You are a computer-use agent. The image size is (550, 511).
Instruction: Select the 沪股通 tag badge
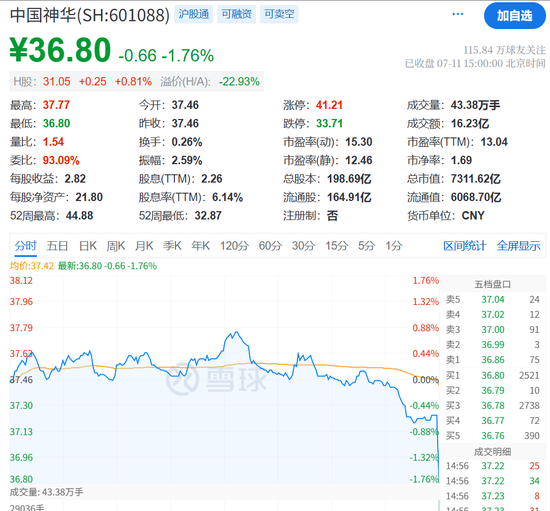coord(194,14)
